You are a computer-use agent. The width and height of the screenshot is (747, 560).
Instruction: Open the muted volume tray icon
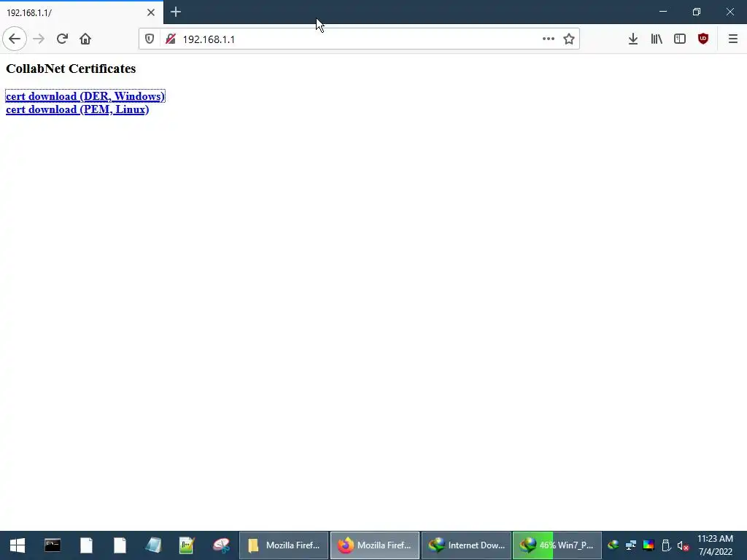coord(683,545)
